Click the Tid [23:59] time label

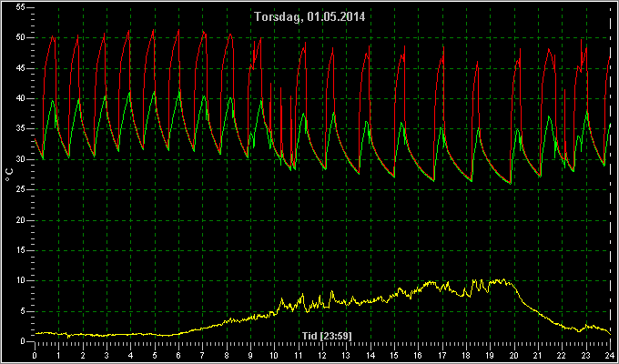tap(327, 336)
